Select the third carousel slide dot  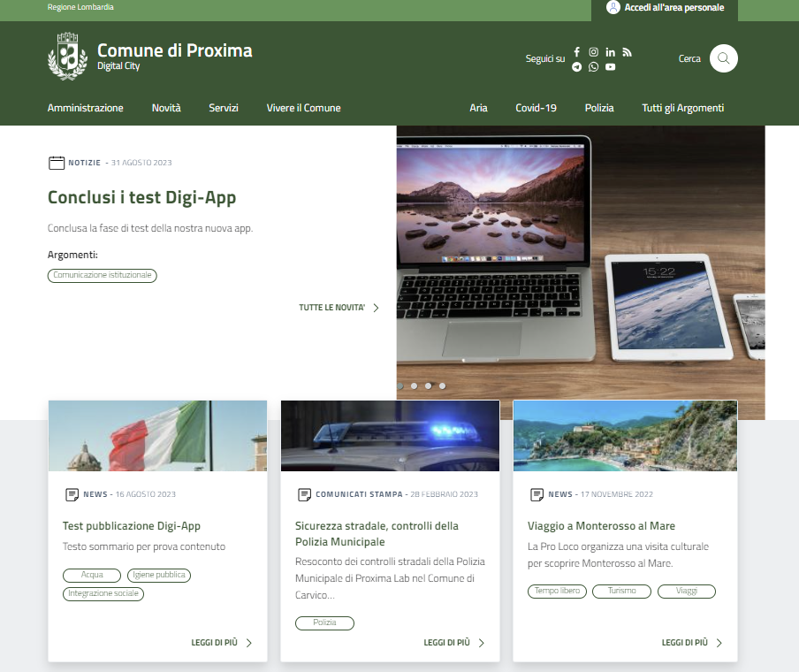[x=428, y=386]
